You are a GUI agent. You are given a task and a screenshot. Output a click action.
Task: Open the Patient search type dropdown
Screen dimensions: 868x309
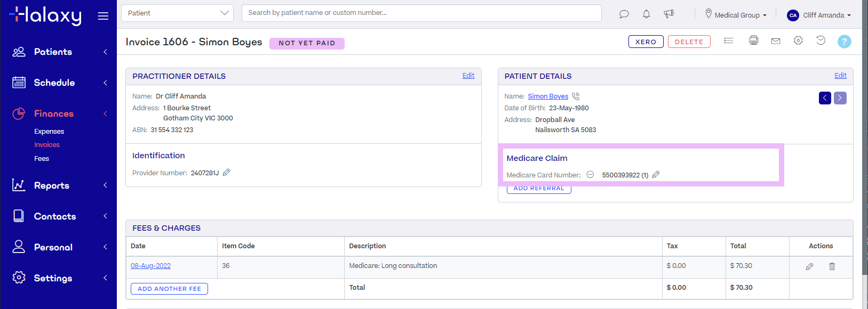coord(177,13)
